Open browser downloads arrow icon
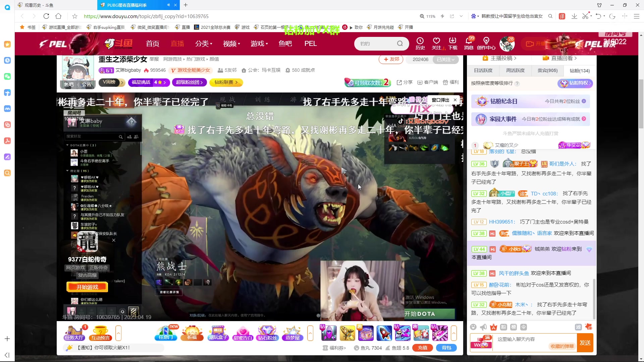Image resolution: width=644 pixels, height=362 pixels. (574, 16)
